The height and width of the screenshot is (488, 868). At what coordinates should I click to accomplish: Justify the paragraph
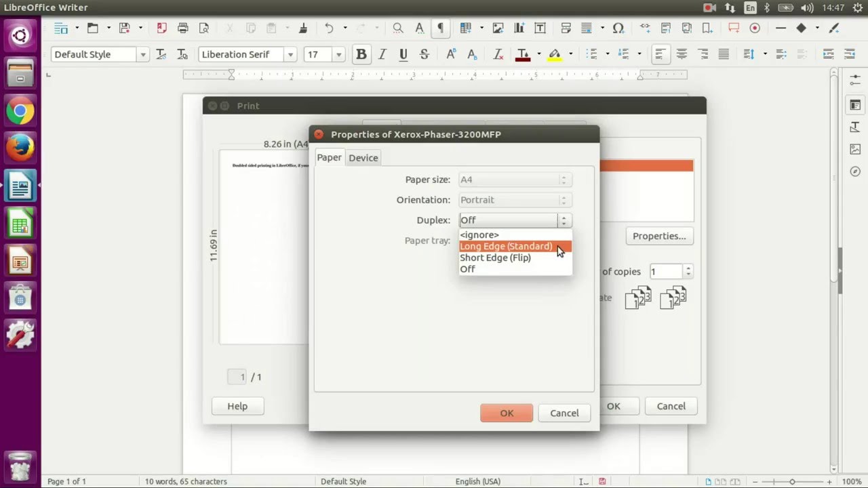724,54
